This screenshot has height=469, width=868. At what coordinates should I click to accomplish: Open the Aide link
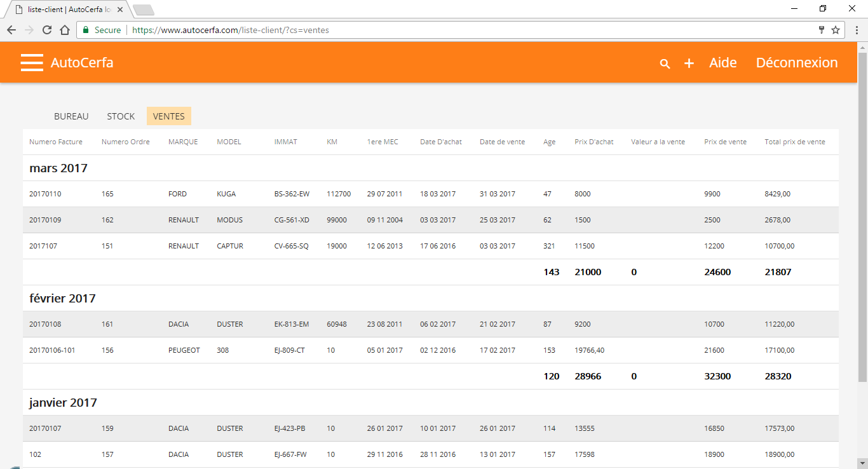click(723, 62)
